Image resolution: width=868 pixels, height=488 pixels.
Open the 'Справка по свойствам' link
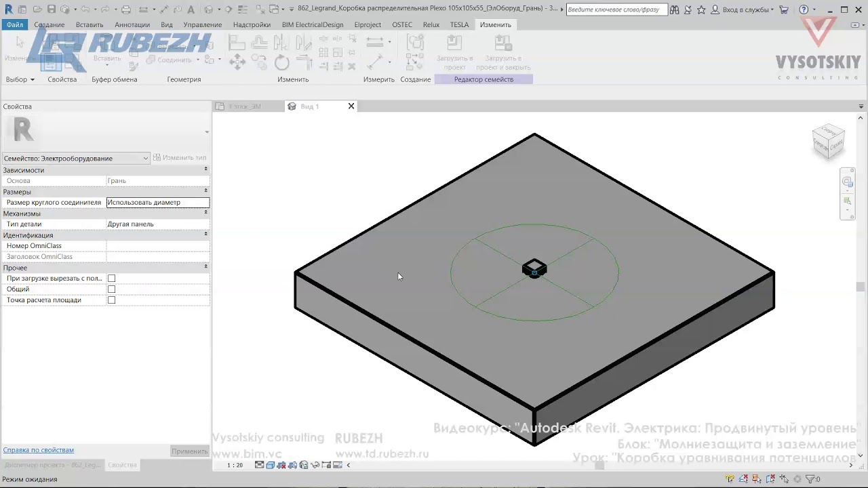click(x=39, y=450)
